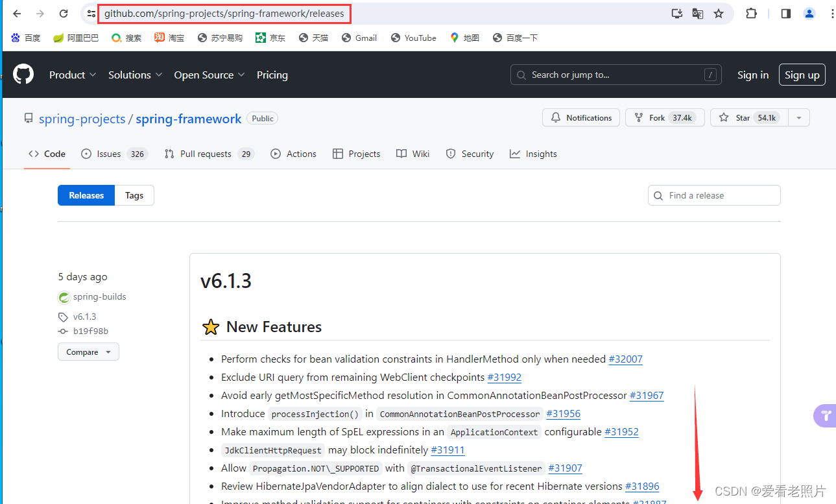Switch to the Actions tab

tap(294, 154)
